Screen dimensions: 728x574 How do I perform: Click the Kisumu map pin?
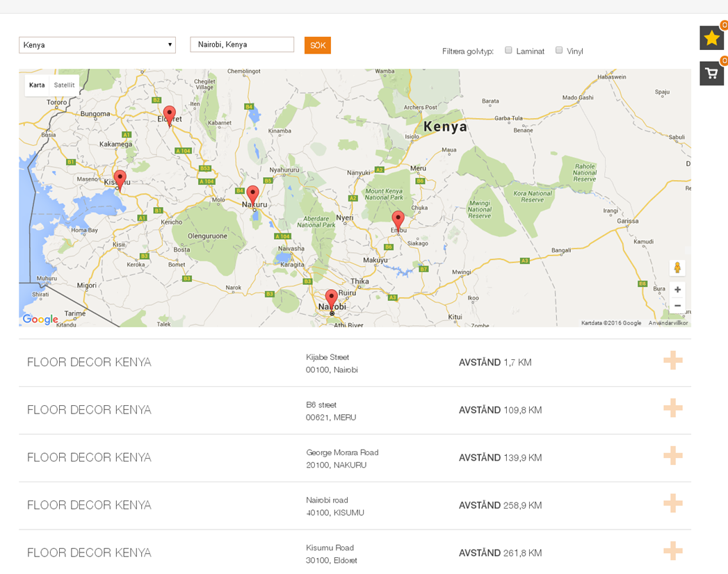[x=120, y=180]
